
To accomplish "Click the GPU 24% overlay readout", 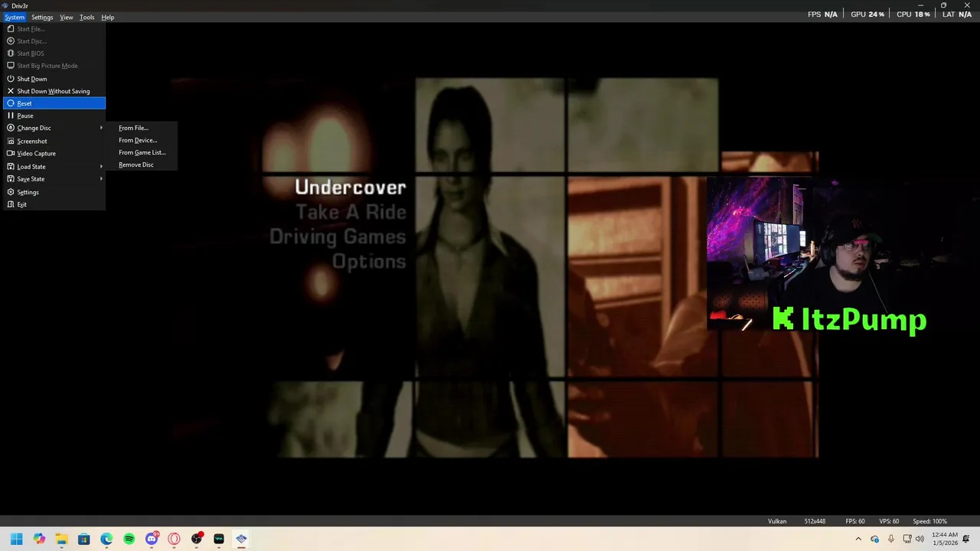I will tap(867, 15).
